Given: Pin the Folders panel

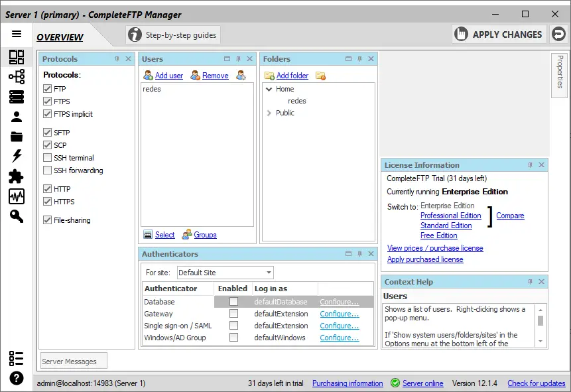Looking at the screenshot, I should coord(359,58).
